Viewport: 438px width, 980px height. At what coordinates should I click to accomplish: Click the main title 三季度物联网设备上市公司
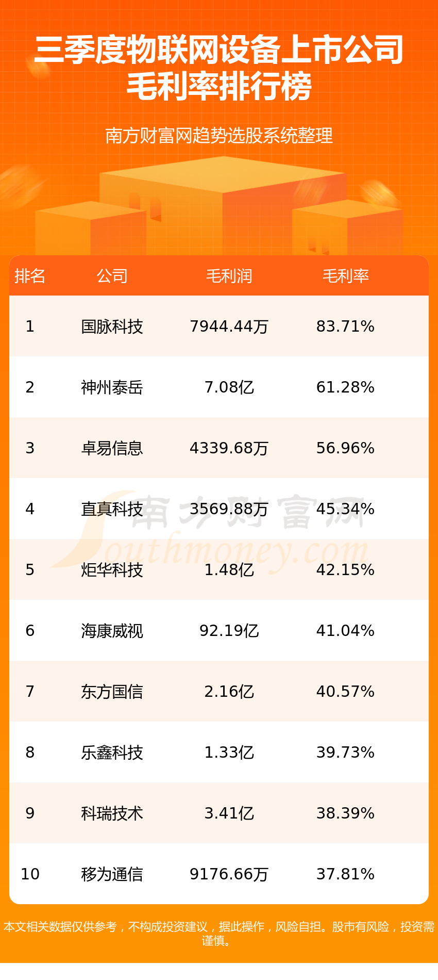(x=219, y=50)
